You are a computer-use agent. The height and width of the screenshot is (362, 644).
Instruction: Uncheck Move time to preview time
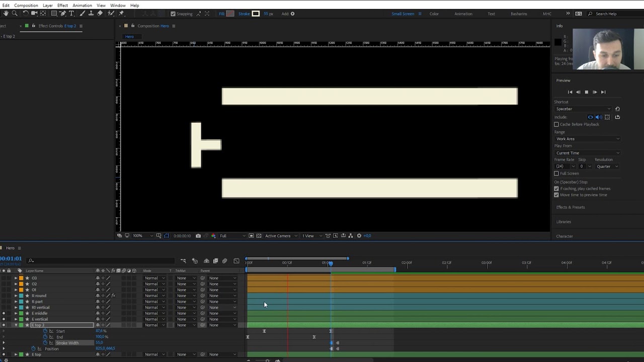(x=556, y=195)
